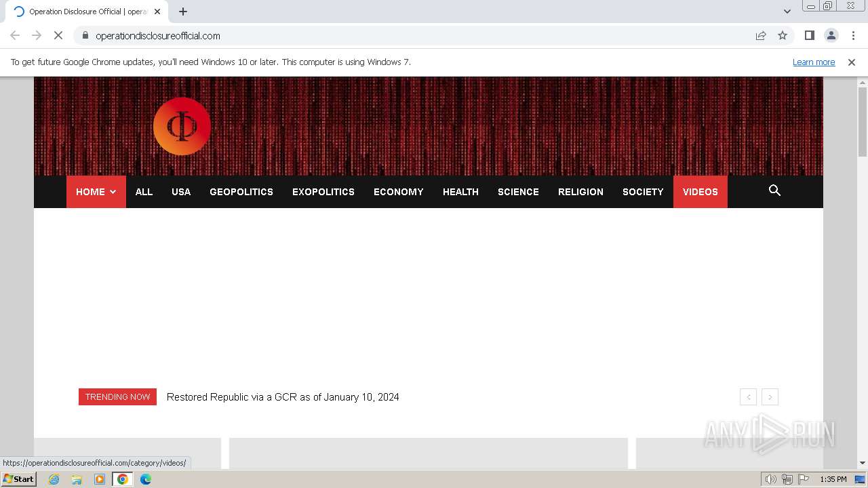Click the Windows Start button

pyautogui.click(x=18, y=479)
